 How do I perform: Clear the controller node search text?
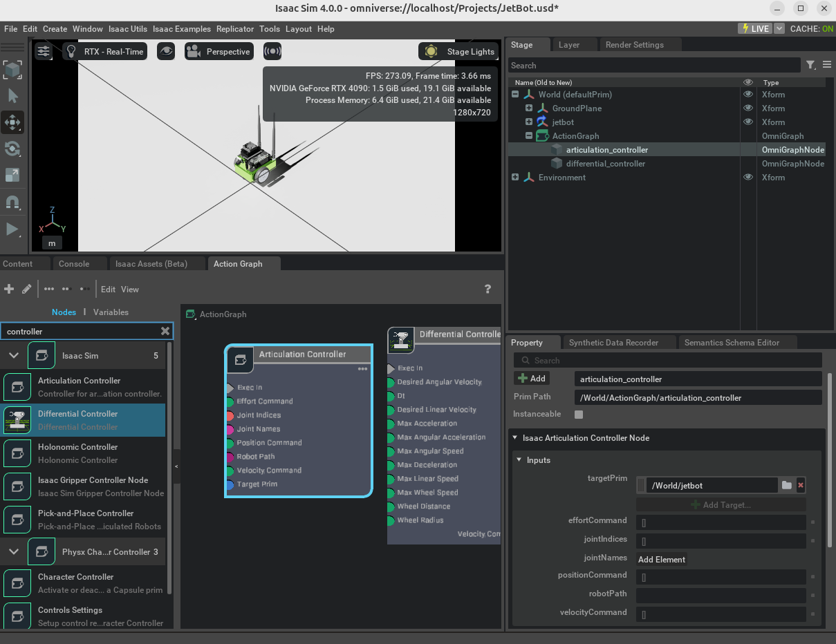tap(165, 331)
